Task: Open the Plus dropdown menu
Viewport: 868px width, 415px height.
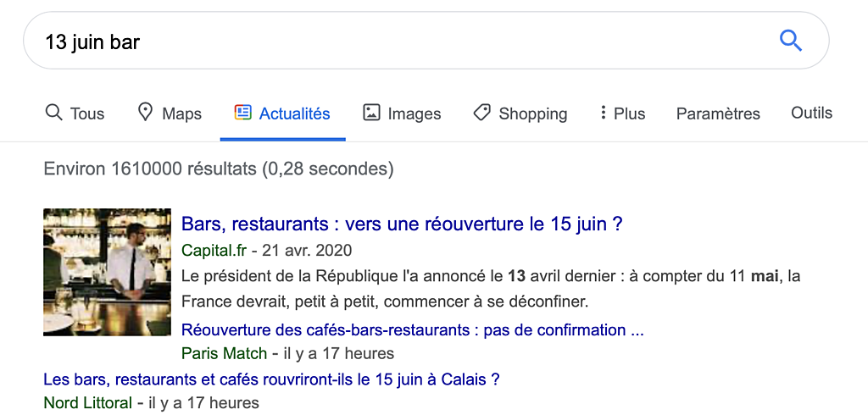Action: click(623, 113)
